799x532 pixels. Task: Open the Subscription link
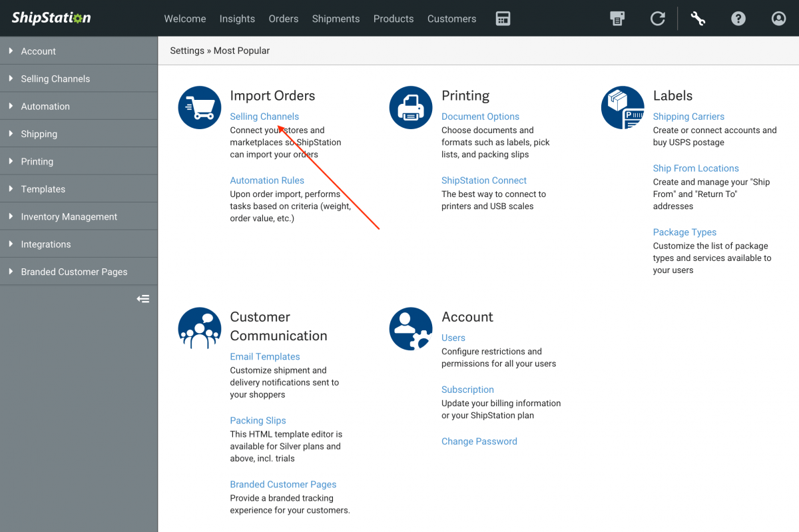pos(467,390)
